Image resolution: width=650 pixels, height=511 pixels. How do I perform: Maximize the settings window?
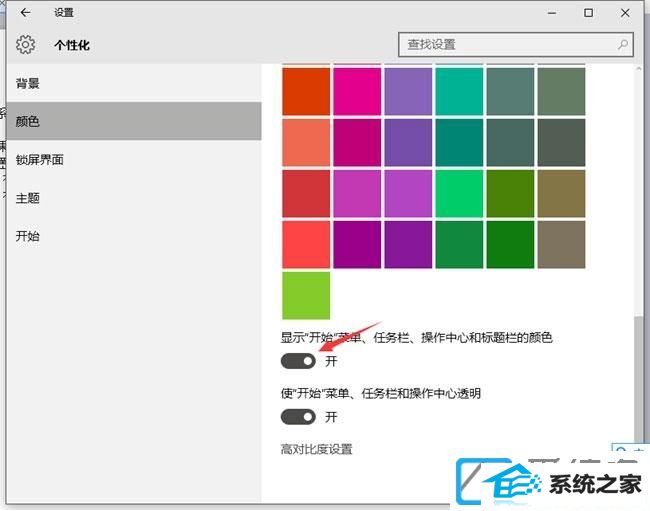tap(588, 13)
